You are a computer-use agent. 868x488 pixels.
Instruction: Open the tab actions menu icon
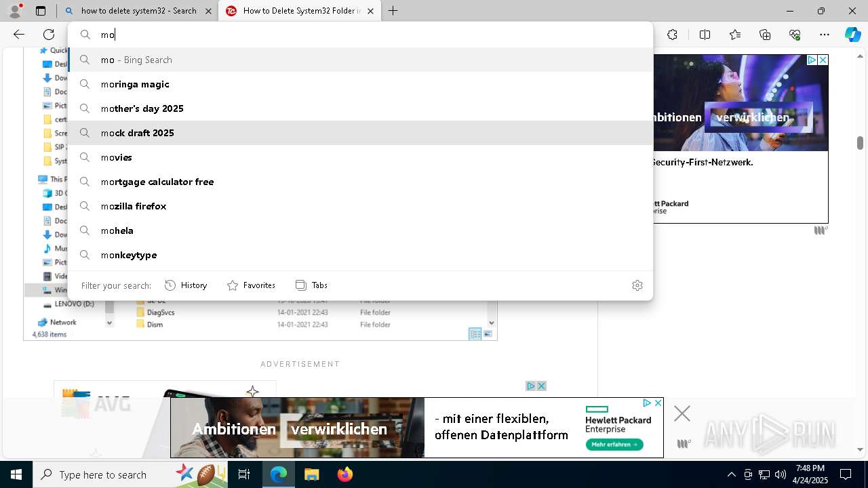tap(41, 11)
